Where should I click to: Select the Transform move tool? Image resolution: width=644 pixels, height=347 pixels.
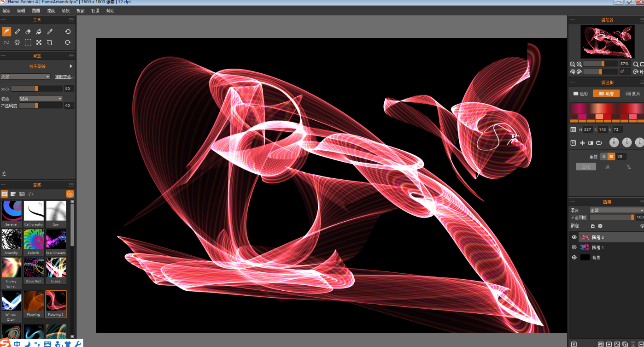click(39, 42)
